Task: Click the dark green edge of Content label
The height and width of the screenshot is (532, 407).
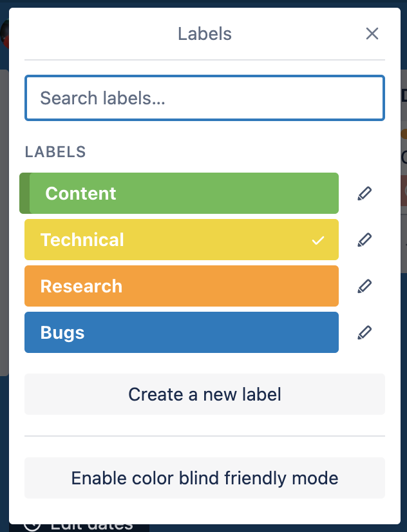Action: point(24,193)
